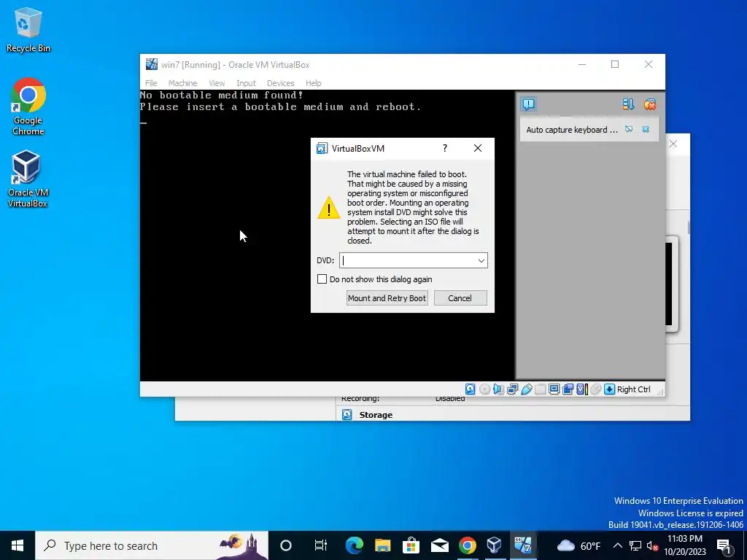Click the CPU virtualization V status icon
747x560 pixels.
coord(581,389)
